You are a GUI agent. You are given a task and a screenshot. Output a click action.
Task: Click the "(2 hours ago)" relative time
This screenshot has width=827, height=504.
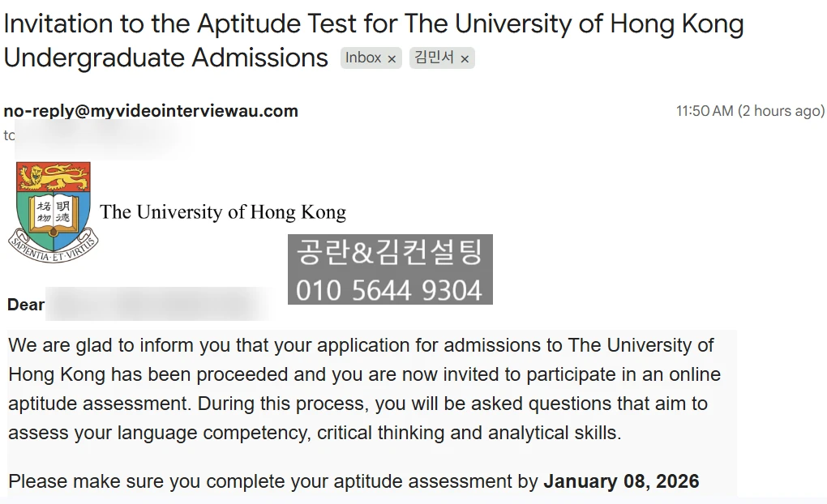[x=781, y=111]
